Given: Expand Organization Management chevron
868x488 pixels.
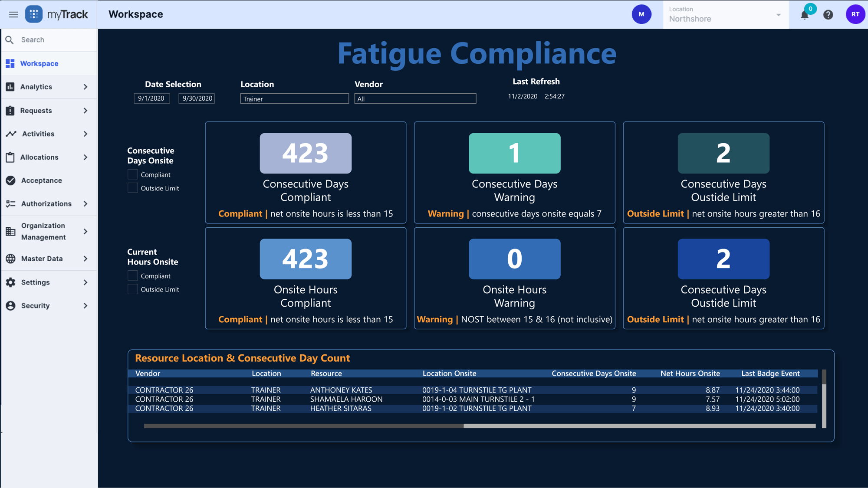Looking at the screenshot, I should [85, 231].
